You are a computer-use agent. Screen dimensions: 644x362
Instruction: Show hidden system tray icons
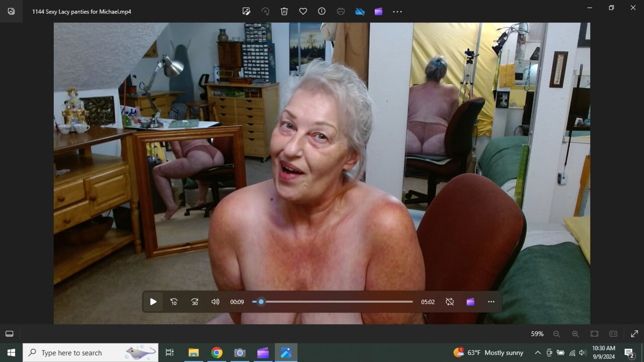click(x=537, y=352)
